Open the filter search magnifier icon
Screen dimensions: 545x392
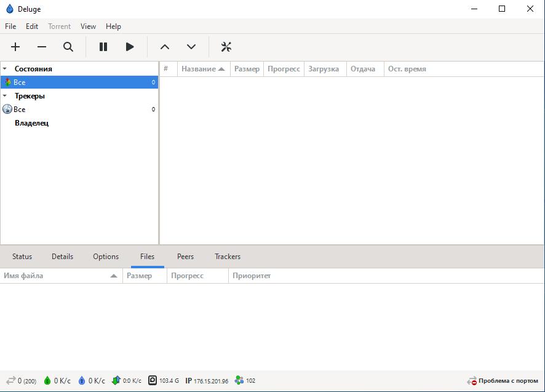tap(68, 47)
